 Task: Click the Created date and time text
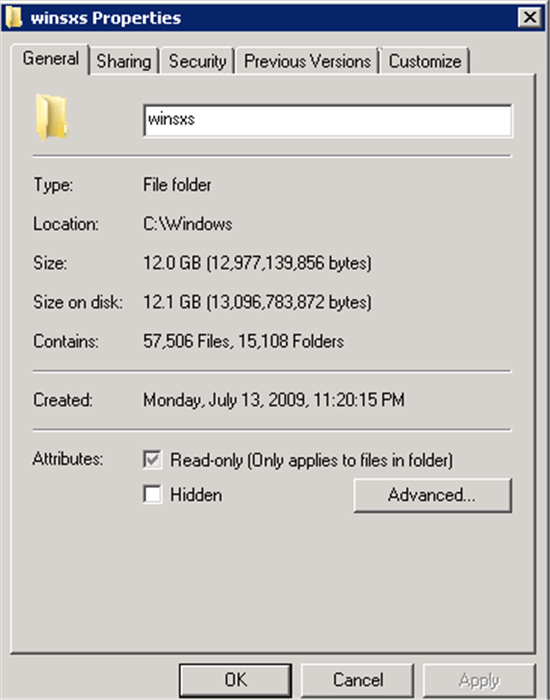point(274,400)
